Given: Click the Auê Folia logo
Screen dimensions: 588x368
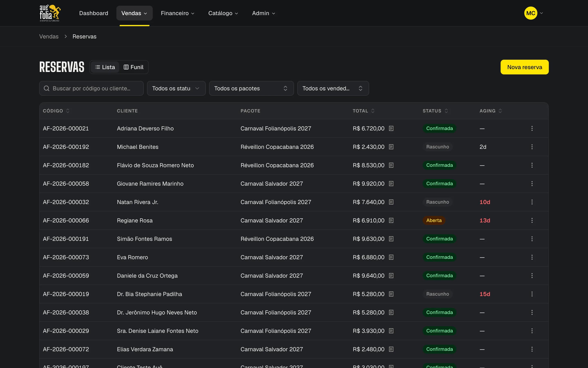Looking at the screenshot, I should (50, 13).
